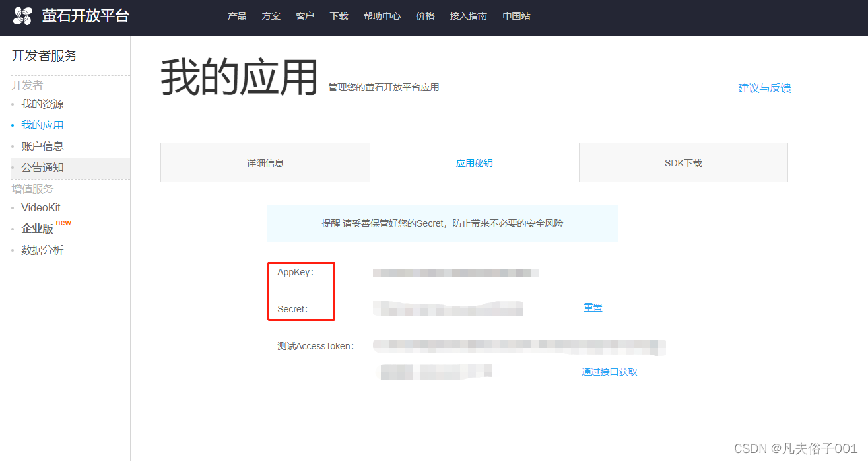Click the blurred AppKey value
Screen dimensions: 868x461
[456, 272]
